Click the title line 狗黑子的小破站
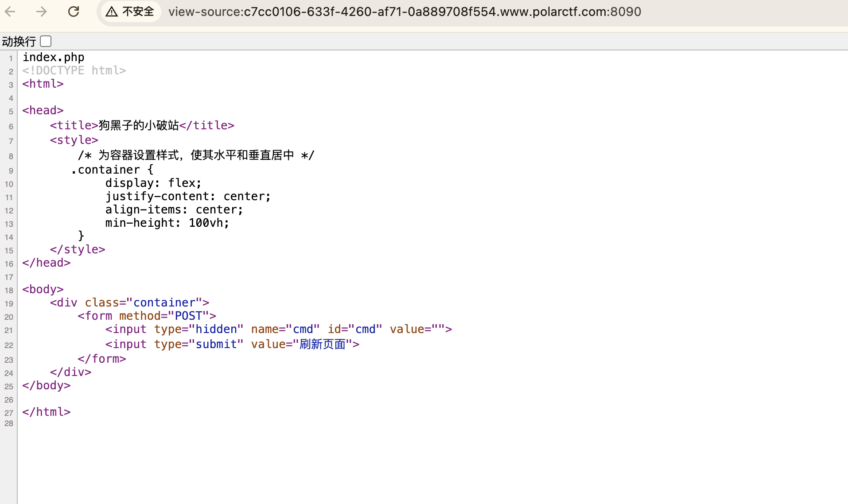The image size is (848, 504). tap(142, 125)
